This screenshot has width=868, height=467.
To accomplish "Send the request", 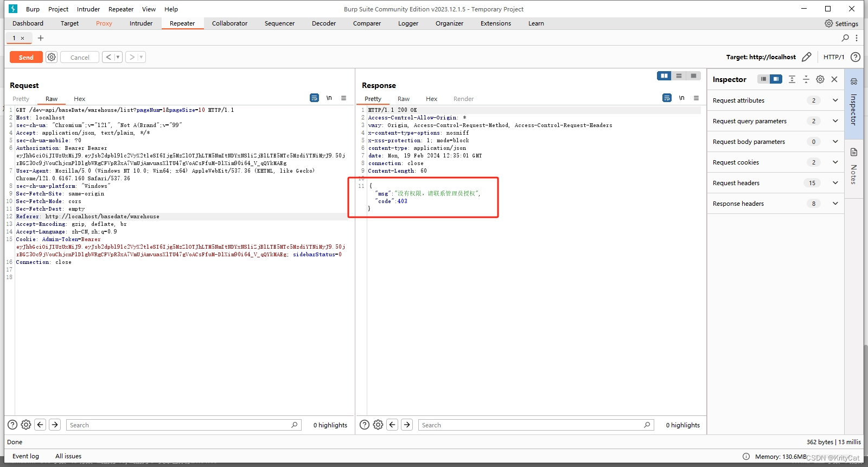I will pos(26,57).
